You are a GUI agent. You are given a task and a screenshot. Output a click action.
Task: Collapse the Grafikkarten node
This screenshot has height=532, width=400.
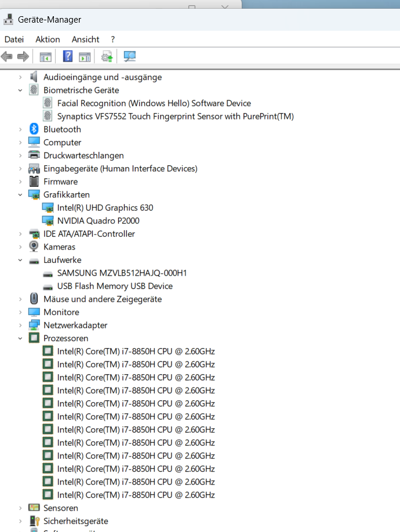pyautogui.click(x=20, y=195)
